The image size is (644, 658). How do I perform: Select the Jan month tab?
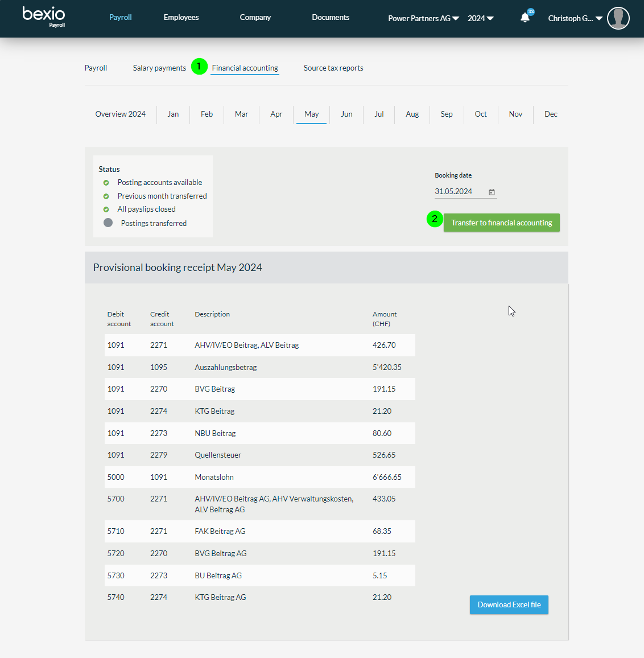click(x=174, y=114)
